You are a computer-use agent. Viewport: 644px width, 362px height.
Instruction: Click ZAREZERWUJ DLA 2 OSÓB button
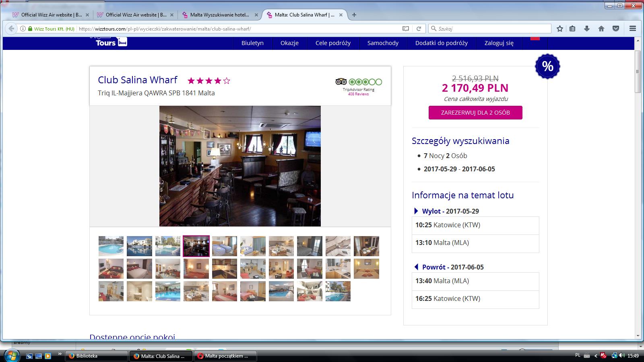click(x=475, y=113)
